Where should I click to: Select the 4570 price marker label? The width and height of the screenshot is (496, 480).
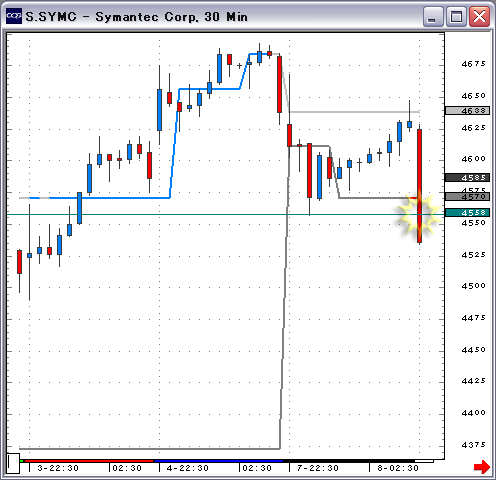click(x=467, y=197)
